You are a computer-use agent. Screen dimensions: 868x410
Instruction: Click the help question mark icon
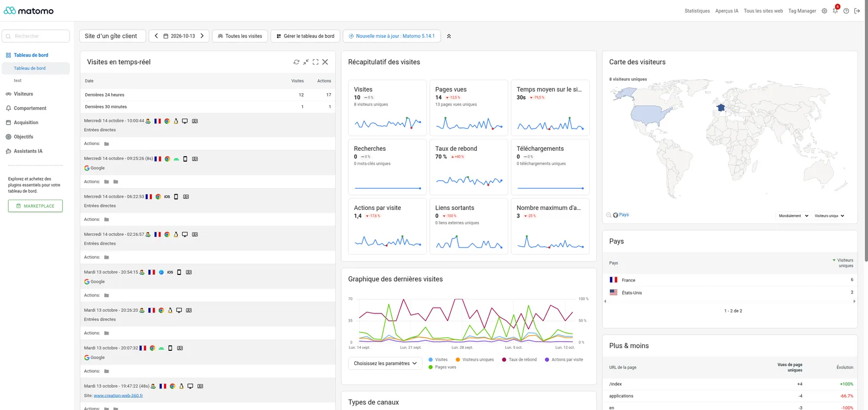click(846, 11)
